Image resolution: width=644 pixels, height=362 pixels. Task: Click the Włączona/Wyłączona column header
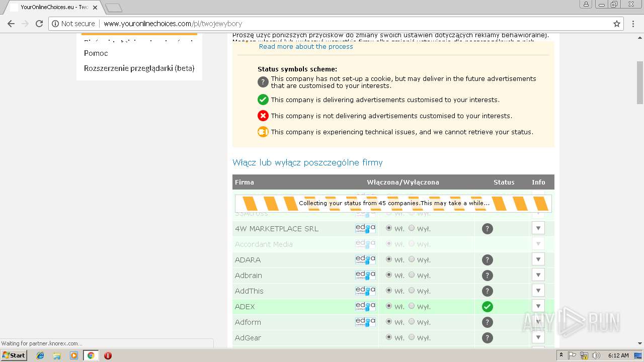pos(403,182)
